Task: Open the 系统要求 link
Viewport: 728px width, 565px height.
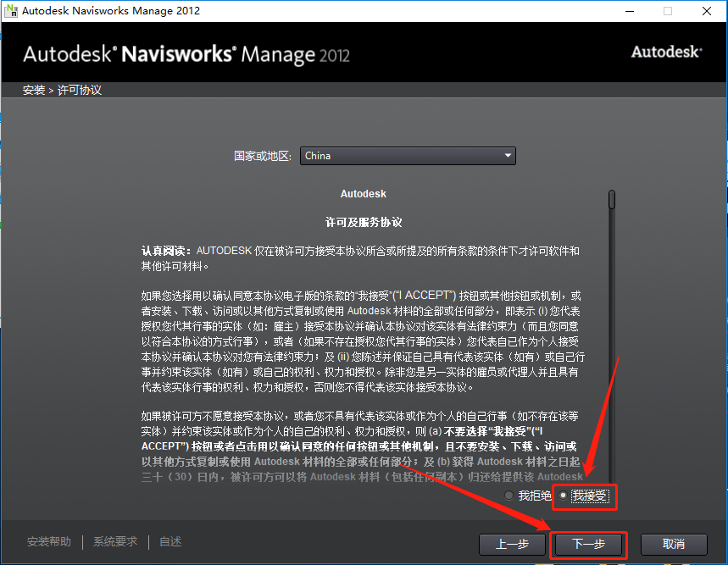Action: pyautogui.click(x=115, y=542)
